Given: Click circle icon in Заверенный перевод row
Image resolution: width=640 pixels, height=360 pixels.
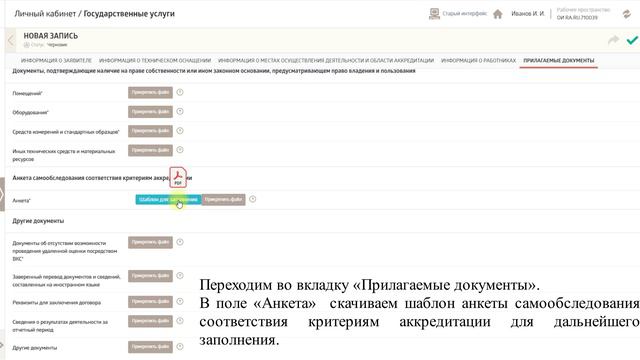Looking at the screenshot, I should click(180, 276).
